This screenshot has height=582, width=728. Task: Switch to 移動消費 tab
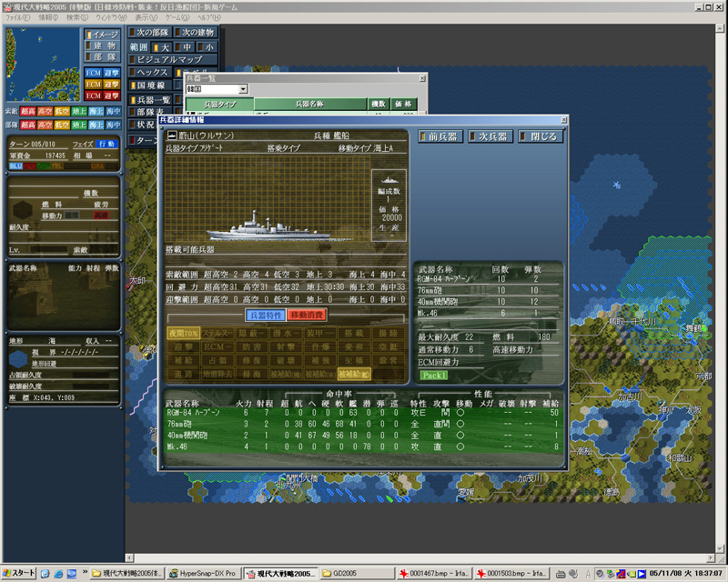[307, 316]
